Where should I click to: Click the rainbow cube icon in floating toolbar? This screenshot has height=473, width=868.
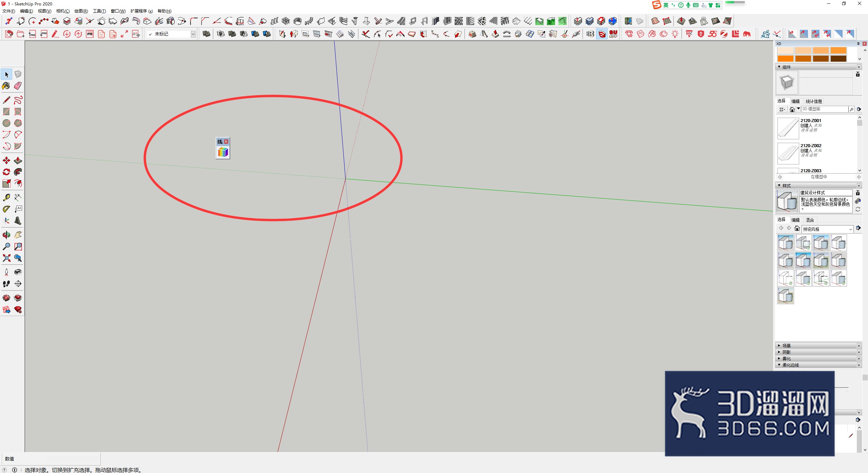[x=223, y=153]
